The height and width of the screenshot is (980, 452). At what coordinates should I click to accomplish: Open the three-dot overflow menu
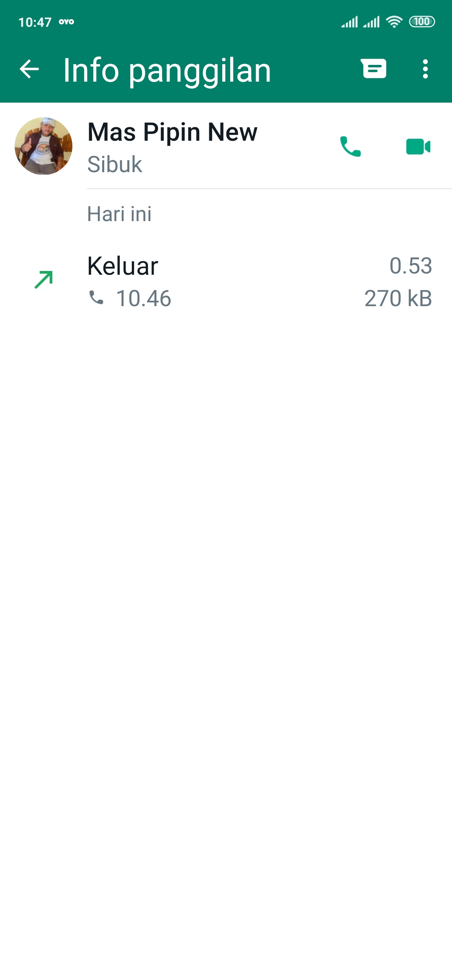coord(425,69)
